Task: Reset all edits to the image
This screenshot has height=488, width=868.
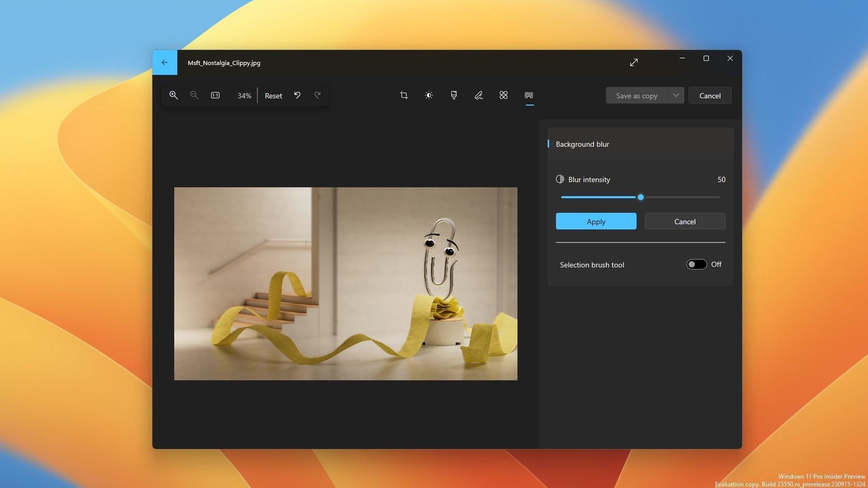Action: [273, 96]
